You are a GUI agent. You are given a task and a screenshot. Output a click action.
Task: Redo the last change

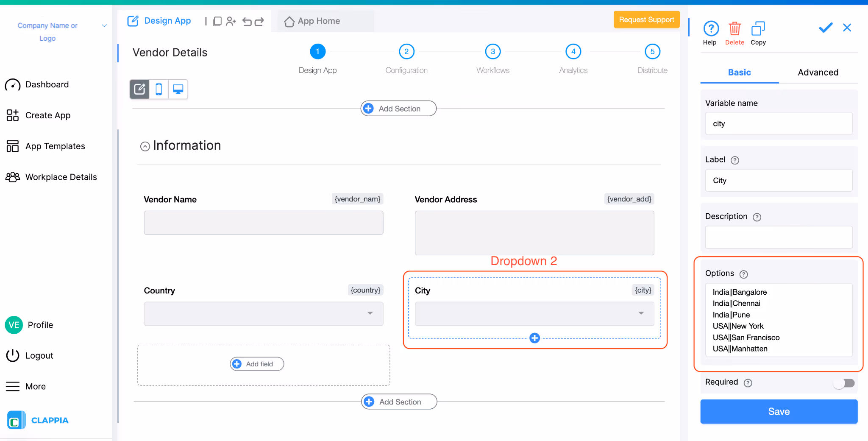tap(259, 21)
